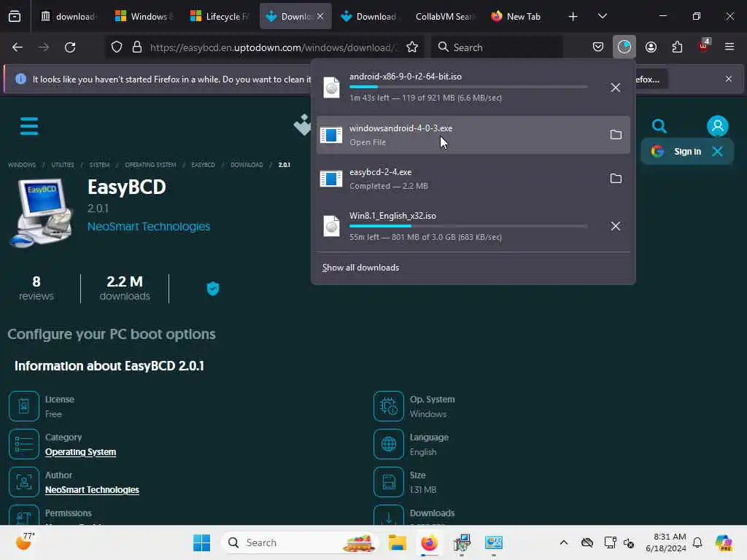Click the Firefox Search box

point(498,47)
